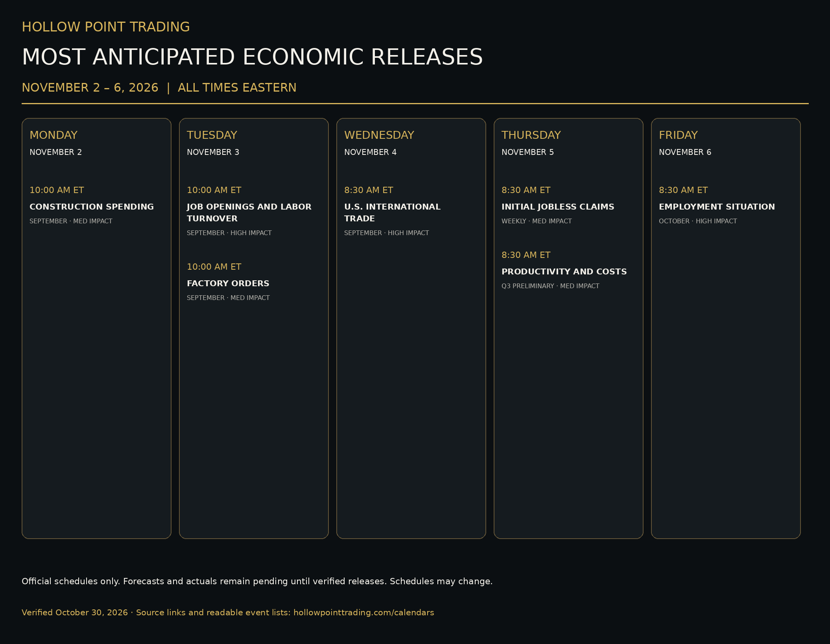Click SEPTEMBER · HIGH IMPACT under Job Openings

pyautogui.click(x=229, y=233)
